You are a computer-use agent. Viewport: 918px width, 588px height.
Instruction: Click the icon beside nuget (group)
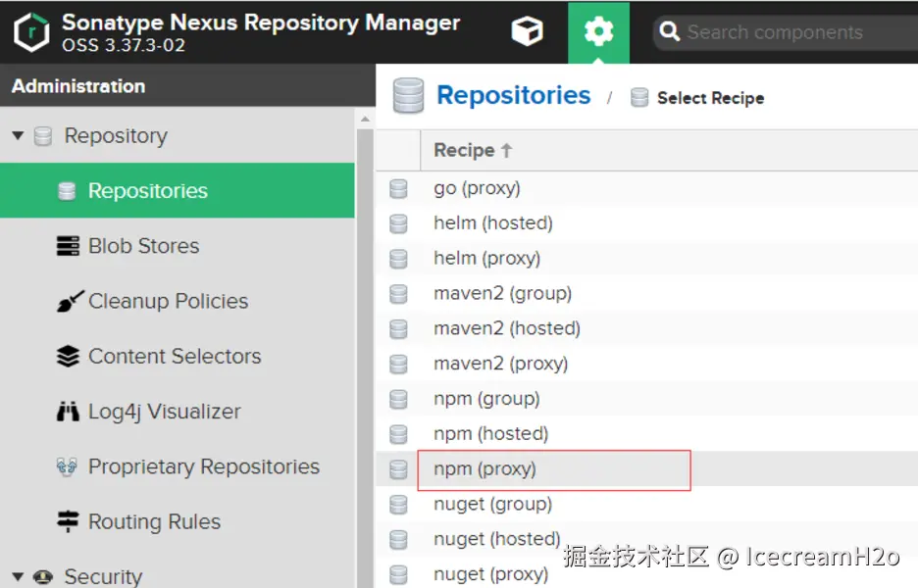399,505
